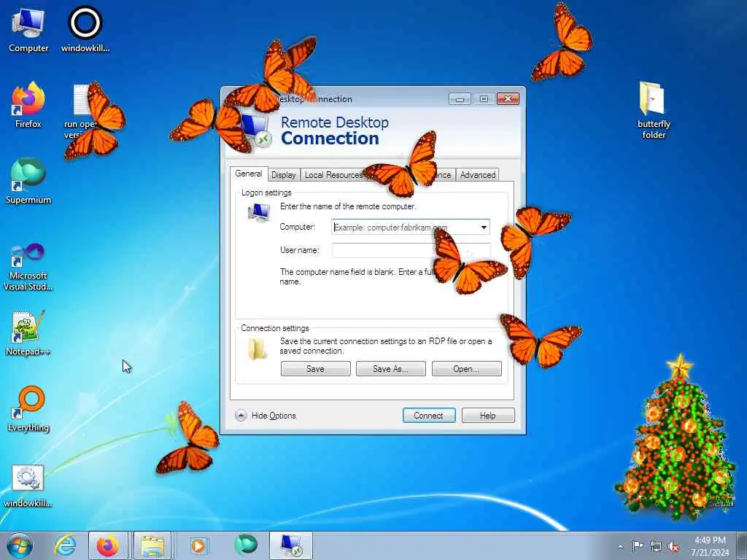Select the Remote Desktop Connection taskbar button
This screenshot has height=560, width=747.
[291, 545]
